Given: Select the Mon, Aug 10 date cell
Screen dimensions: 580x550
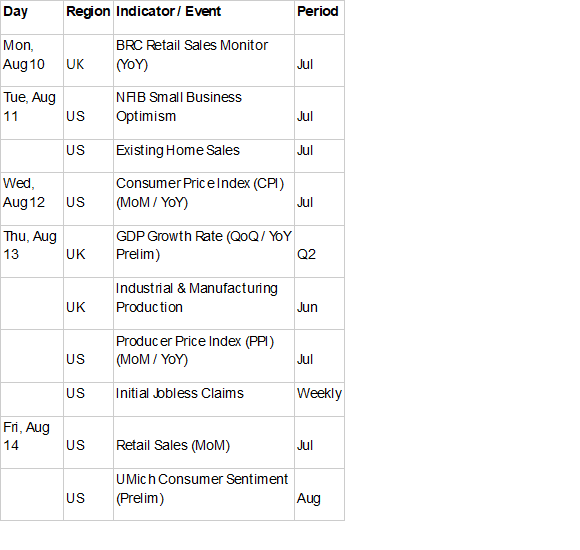Looking at the screenshot, I should [32, 61].
